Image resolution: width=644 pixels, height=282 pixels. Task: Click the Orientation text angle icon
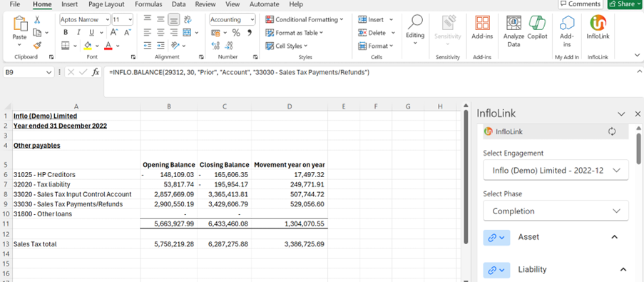175,46
